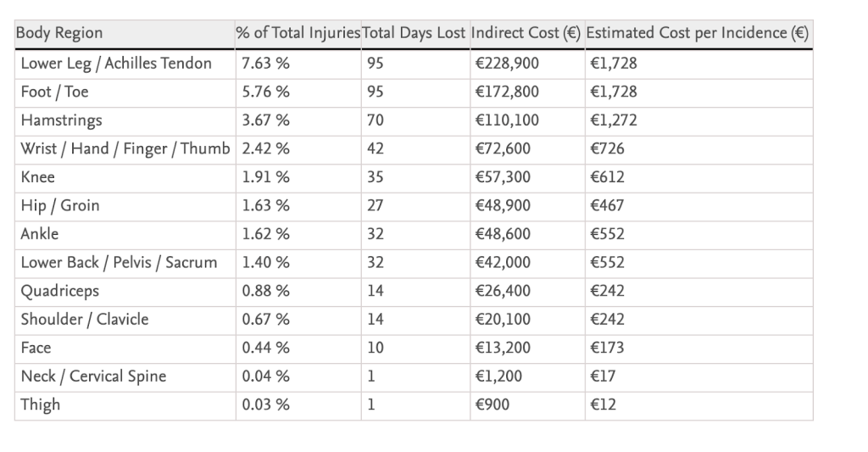Viewport: 868px width, 452px height.
Task: Click Estimated Cost per Incidence header
Action: click(x=697, y=34)
